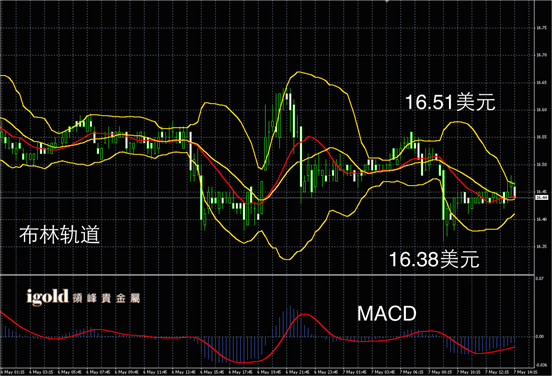Screen dimensions: 552x376
Task: Click the separator between price chart and MACD panel
Action: (x=267, y=275)
